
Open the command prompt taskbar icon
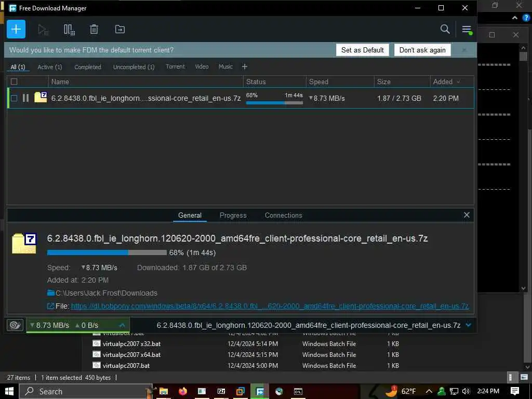click(298, 391)
